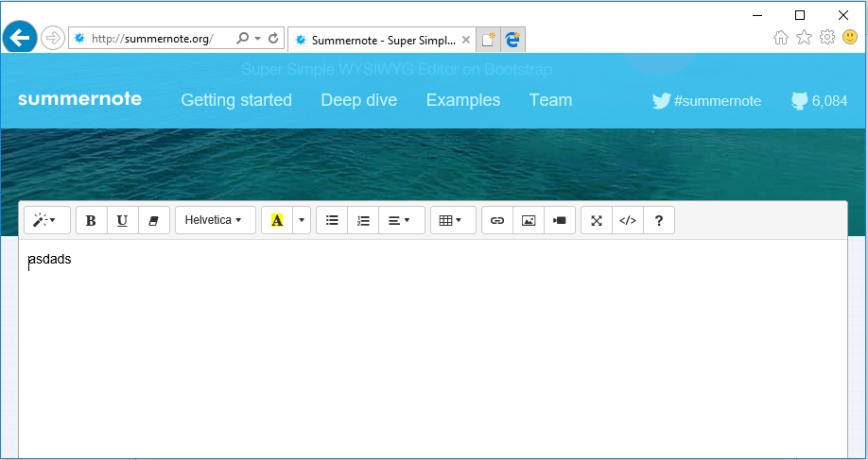868x460 pixels.
Task: Go back with the browser back arrow
Action: coord(20,38)
